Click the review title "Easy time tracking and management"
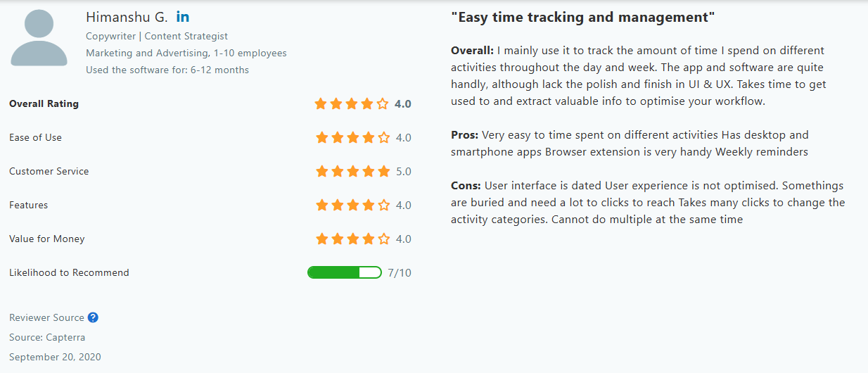Viewport: 868px width, 373px height. point(583,17)
